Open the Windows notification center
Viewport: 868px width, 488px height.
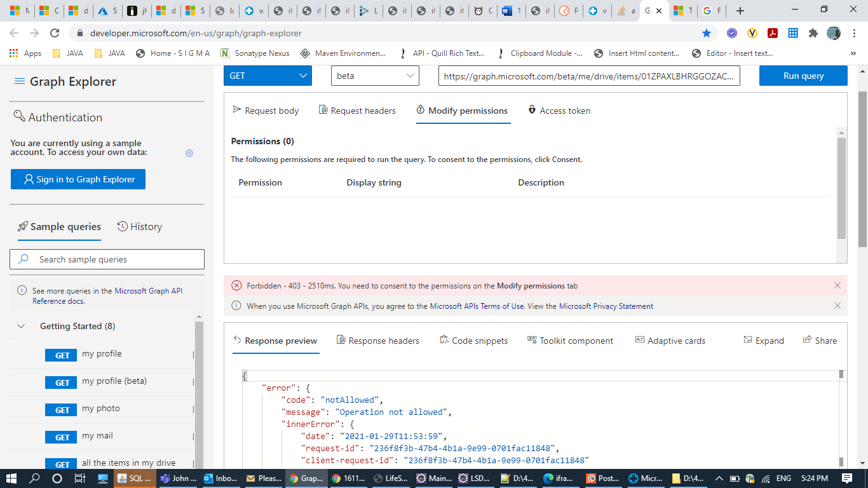[847, 478]
